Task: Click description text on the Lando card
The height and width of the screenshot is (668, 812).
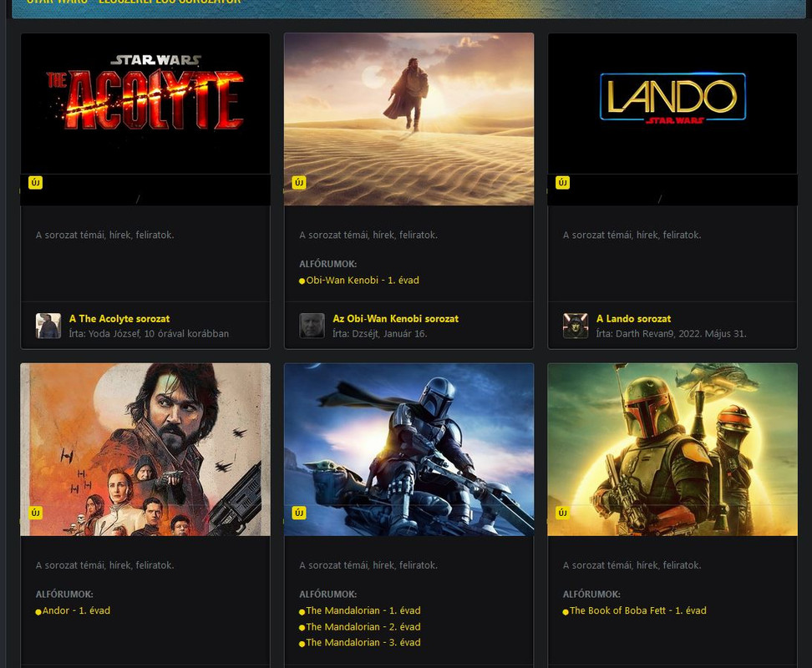Action: tap(632, 235)
